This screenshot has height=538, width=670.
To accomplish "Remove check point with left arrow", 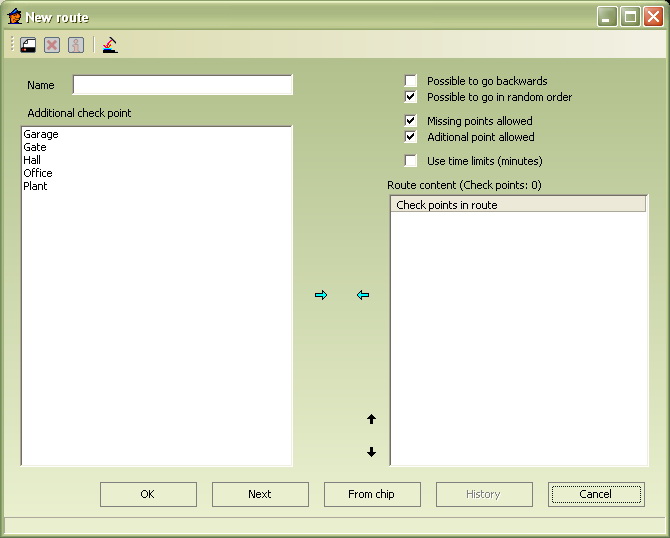I will pos(363,295).
